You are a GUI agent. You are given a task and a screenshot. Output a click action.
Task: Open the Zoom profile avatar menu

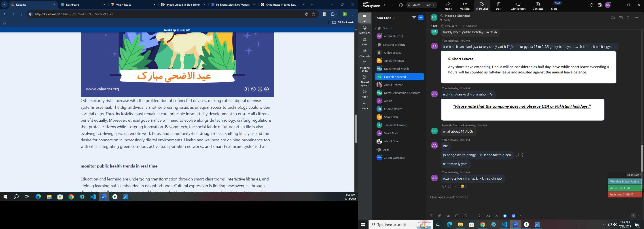point(608,5)
